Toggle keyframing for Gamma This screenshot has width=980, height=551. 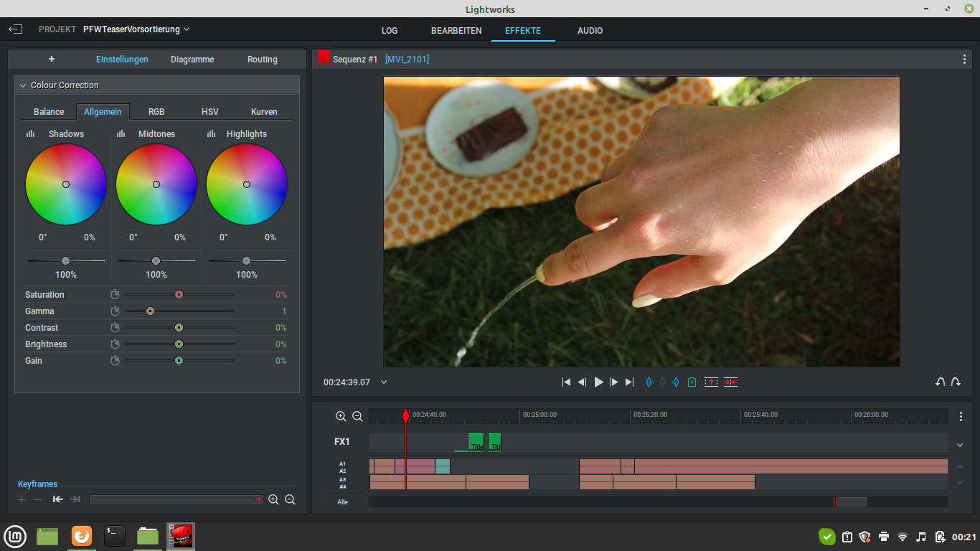pyautogui.click(x=115, y=311)
